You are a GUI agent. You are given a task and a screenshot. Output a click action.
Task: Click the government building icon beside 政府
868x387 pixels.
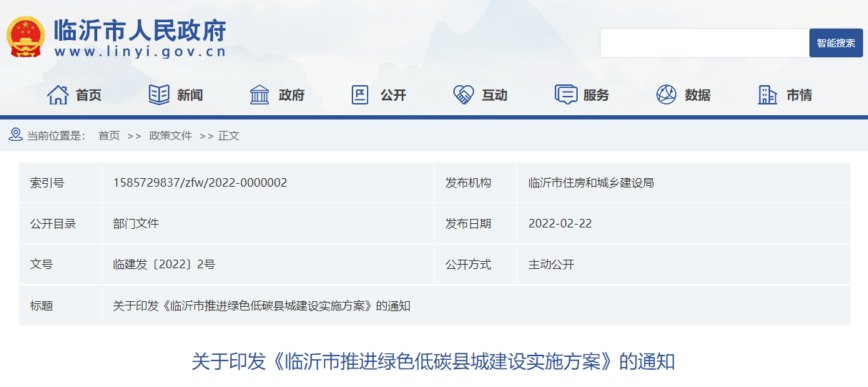(x=260, y=94)
